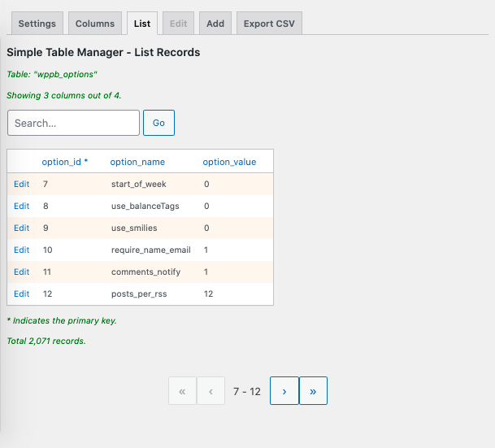Click the Go search button
495x448 pixels.
click(158, 123)
